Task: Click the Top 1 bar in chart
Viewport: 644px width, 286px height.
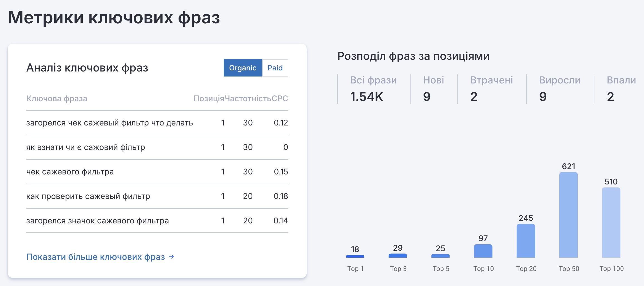Action: (x=355, y=256)
